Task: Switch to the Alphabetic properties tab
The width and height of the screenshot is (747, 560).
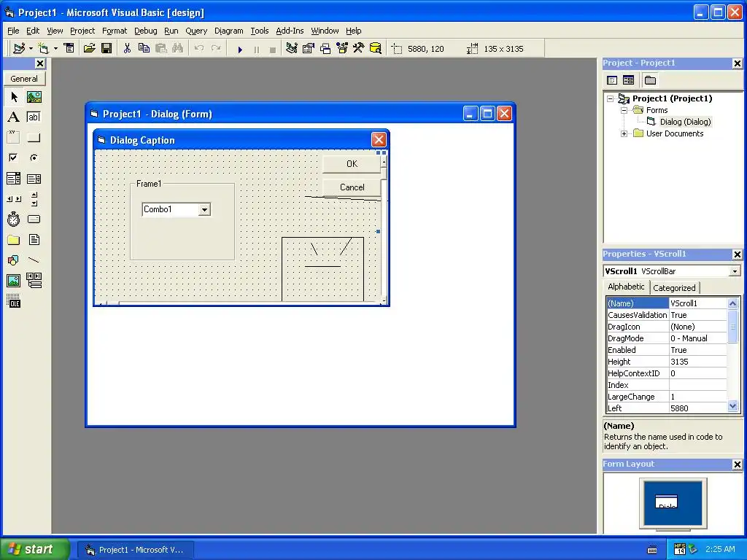Action: (x=626, y=287)
